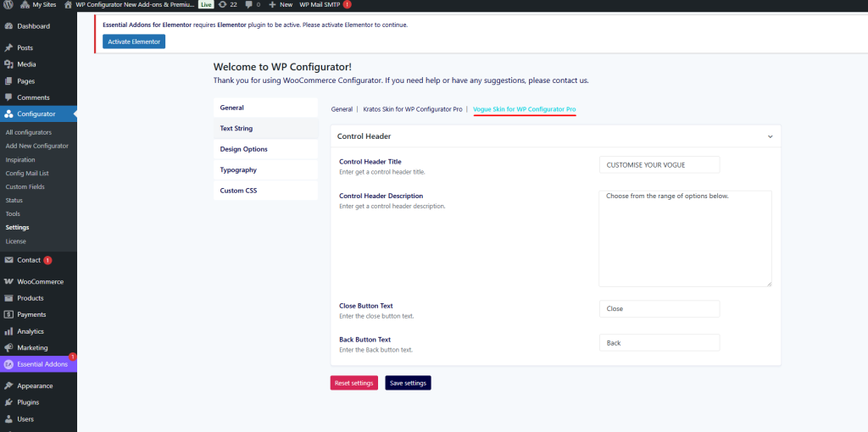Open the Dashboard icon in sidebar
The image size is (868, 432).
point(8,26)
